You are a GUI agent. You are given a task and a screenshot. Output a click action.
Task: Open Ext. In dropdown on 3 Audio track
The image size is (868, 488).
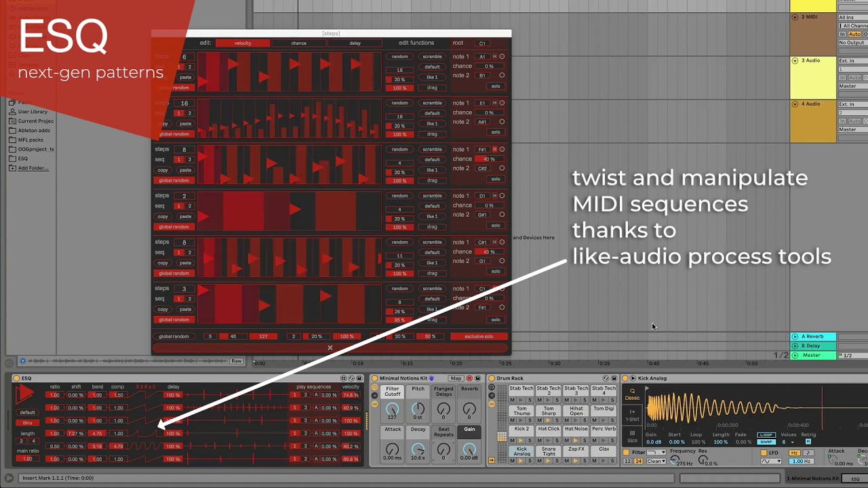852,61
